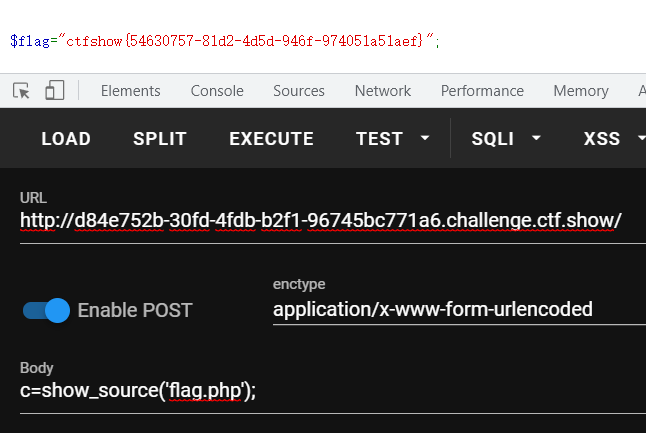646x433 pixels.
Task: Expand the TEST dropdown arrow
Action: point(425,138)
